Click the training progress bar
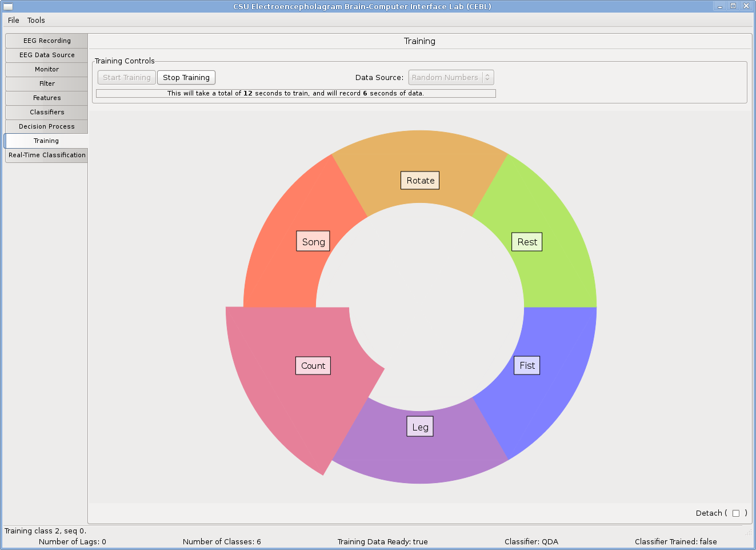Image resolution: width=756 pixels, height=550 pixels. pos(295,93)
